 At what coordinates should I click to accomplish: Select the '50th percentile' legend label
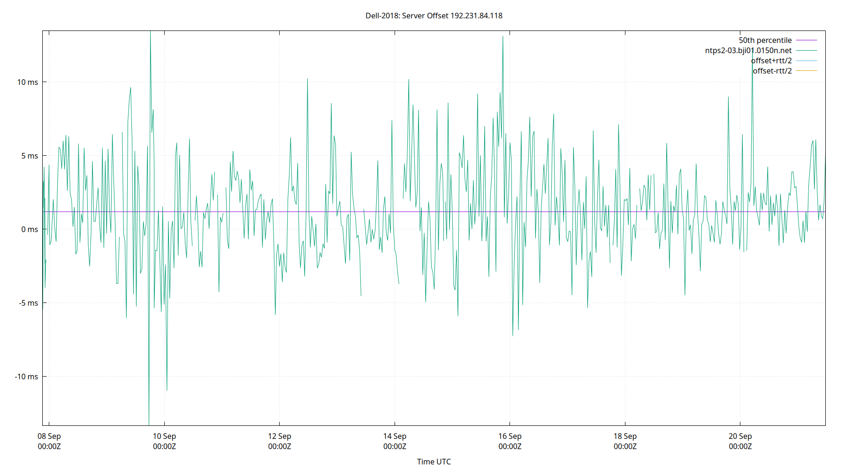[765, 40]
